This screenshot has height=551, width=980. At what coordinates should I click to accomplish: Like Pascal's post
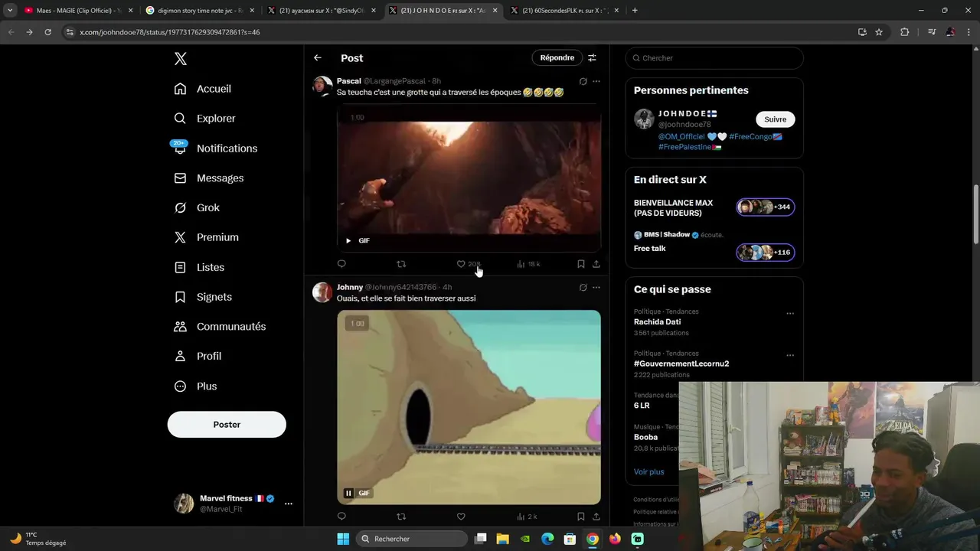[x=461, y=264]
